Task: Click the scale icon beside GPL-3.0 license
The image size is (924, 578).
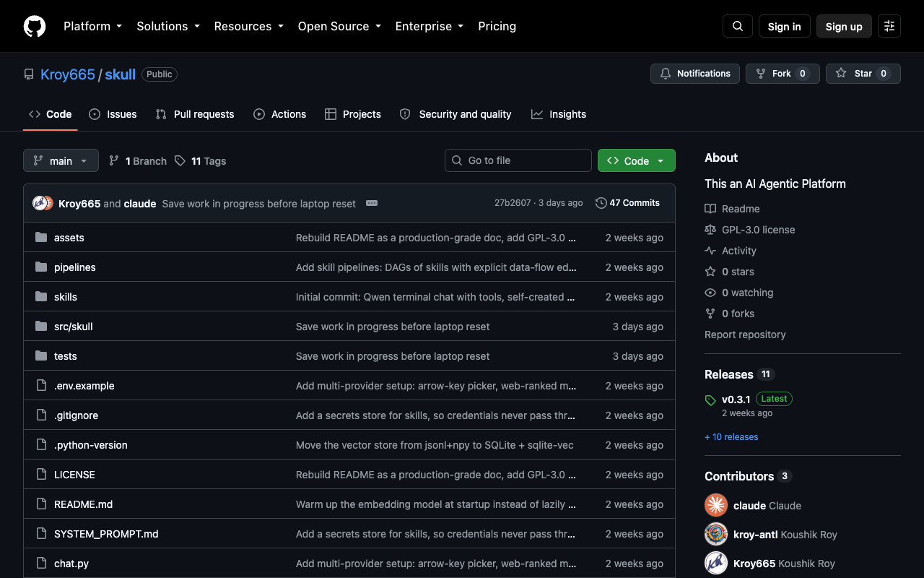Action: coord(710,230)
